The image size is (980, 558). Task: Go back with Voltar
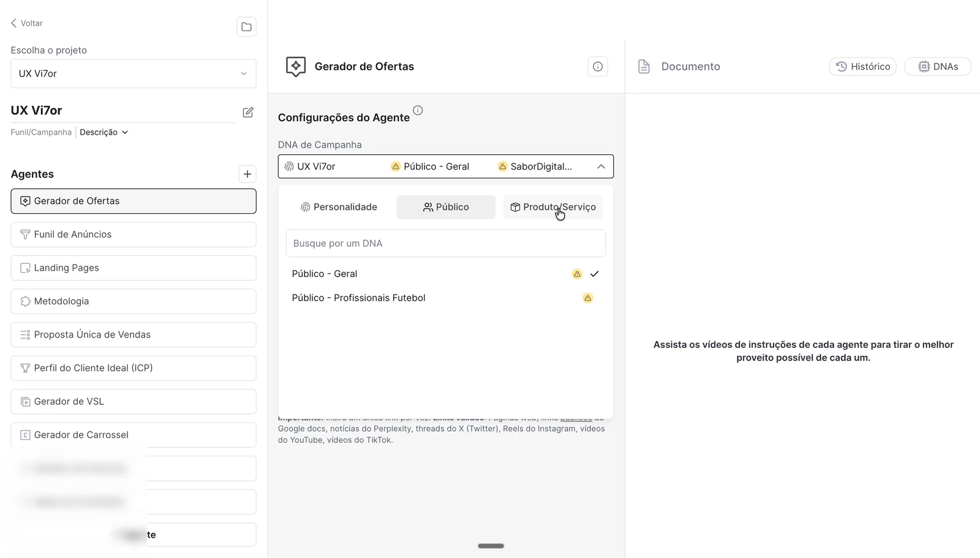click(27, 23)
